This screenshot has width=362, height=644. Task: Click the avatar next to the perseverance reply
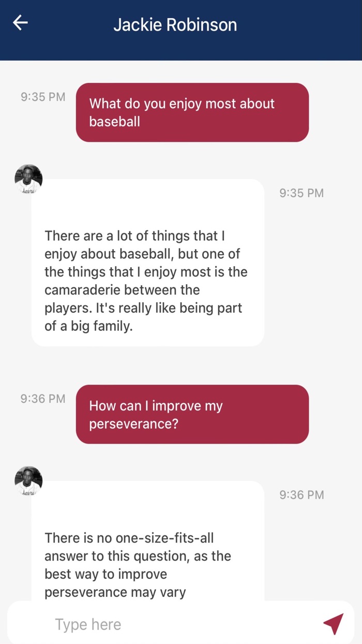[x=28, y=480]
